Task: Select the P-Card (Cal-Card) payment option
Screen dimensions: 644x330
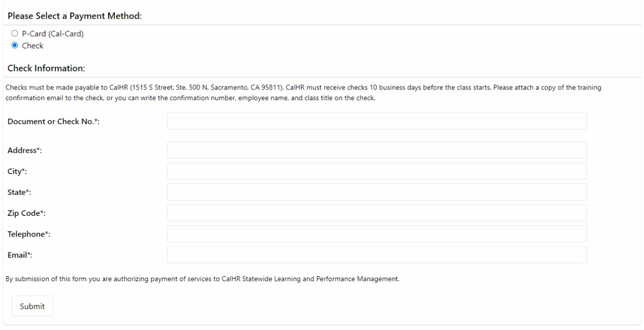Action: coord(15,33)
